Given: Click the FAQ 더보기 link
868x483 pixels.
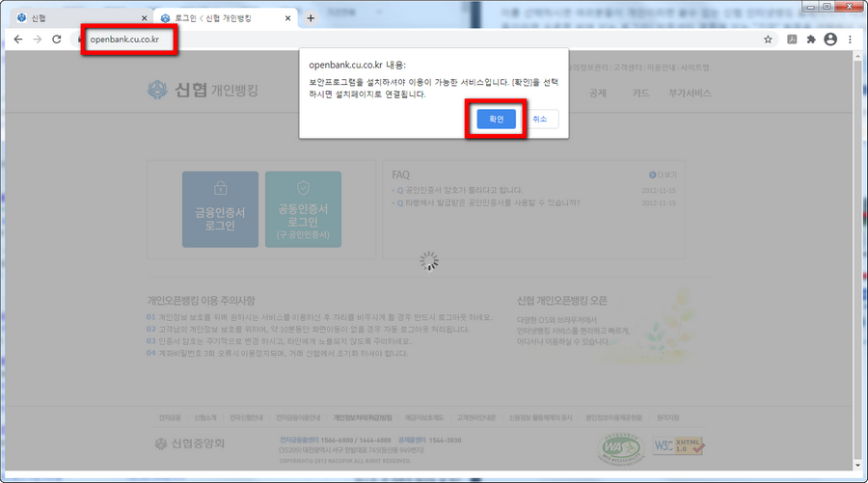Looking at the screenshot, I should tap(663, 174).
